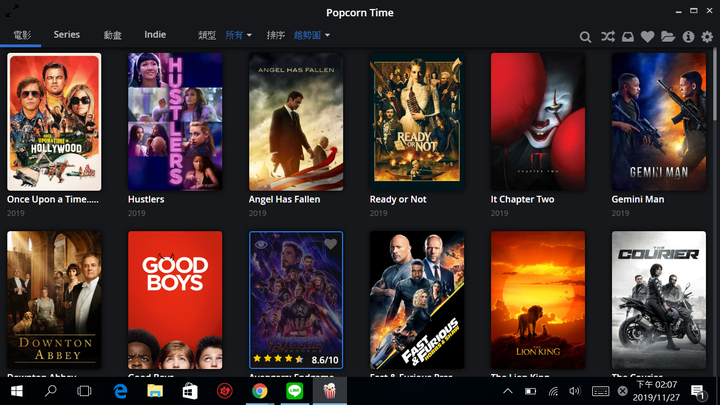The image size is (720, 405).
Task: Open File Explorer from the taskbar
Action: (x=155, y=391)
